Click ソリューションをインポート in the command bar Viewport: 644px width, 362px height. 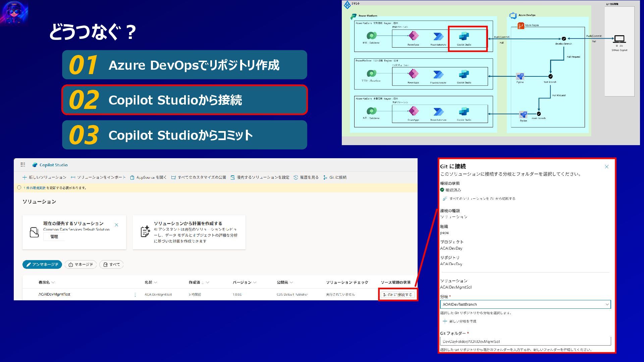[x=98, y=177]
